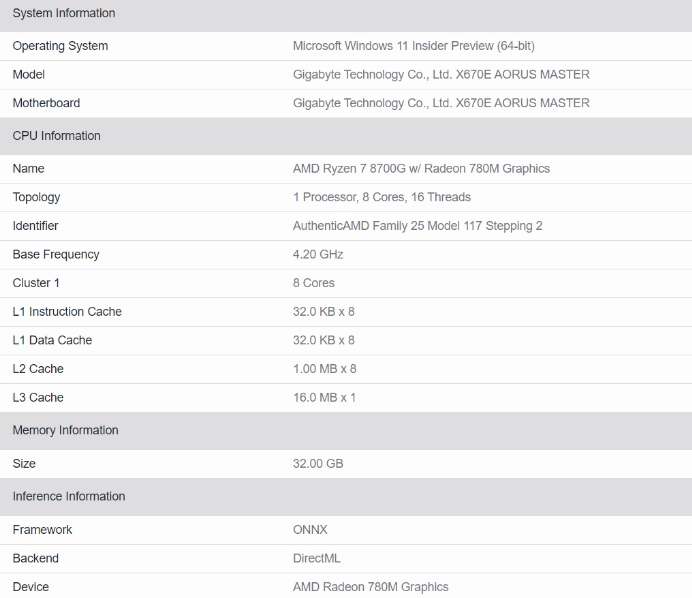The width and height of the screenshot is (692, 598).
Task: Click the Motherboard row label
Action: tap(46, 103)
